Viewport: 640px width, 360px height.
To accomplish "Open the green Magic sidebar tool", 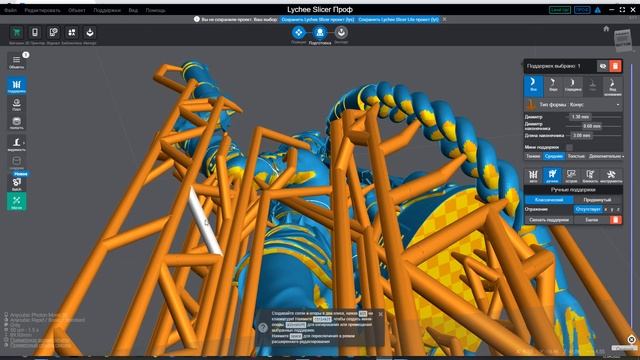I will coord(16,202).
